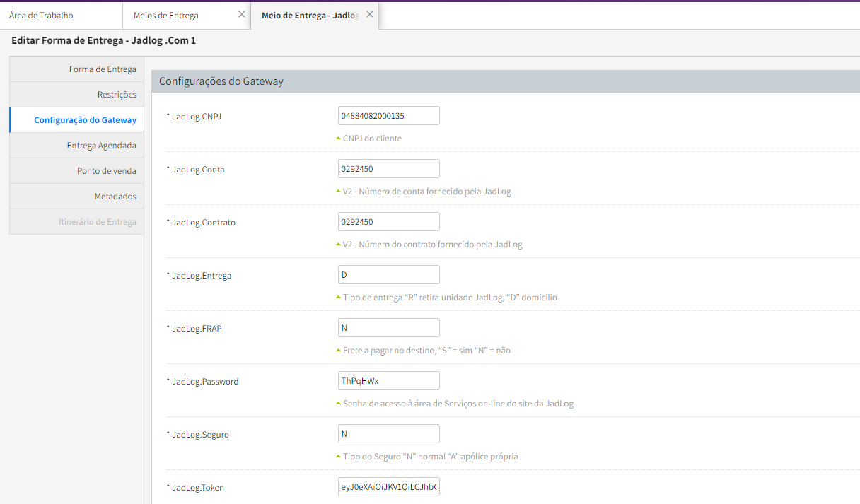Click the JadLog.FRAP label
This screenshot has height=504, width=860.
pos(197,329)
